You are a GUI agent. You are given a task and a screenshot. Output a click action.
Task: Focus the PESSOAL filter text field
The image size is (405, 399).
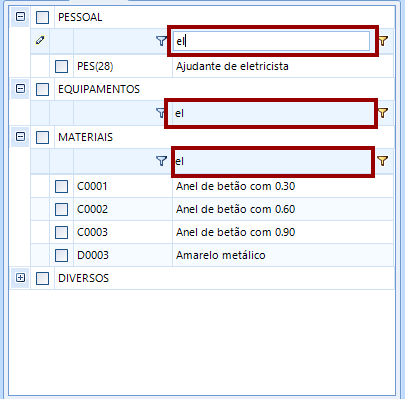[271, 41]
